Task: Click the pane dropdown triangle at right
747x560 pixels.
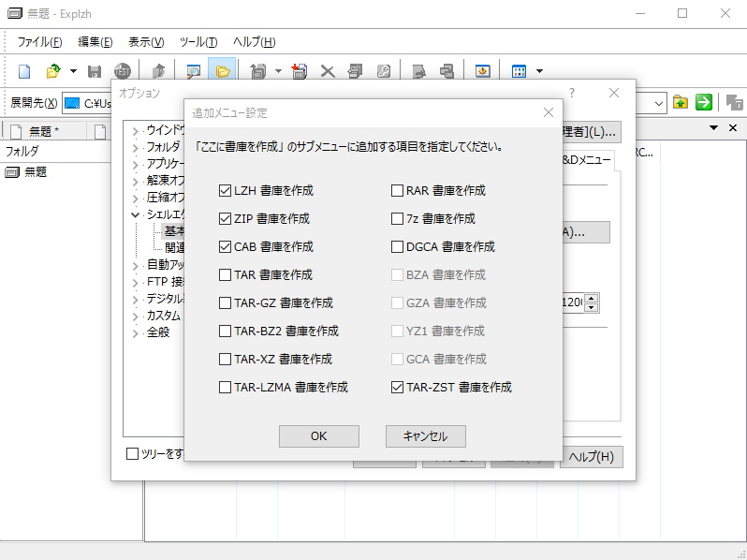Action: [x=713, y=127]
